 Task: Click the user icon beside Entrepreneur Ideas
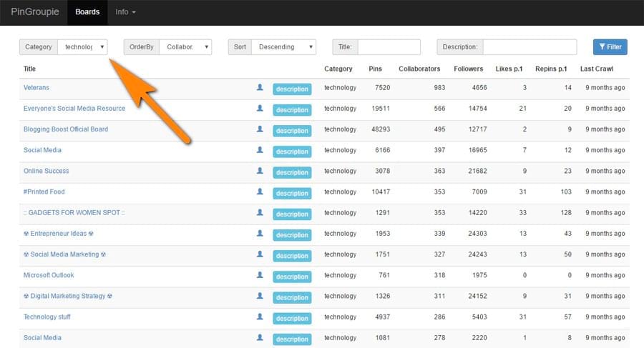(260, 234)
